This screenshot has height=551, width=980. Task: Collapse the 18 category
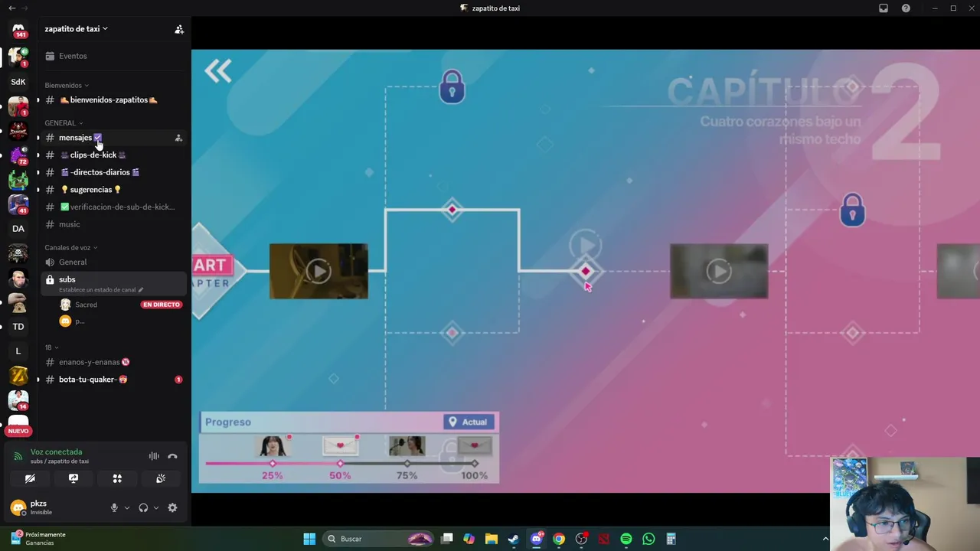[51, 347]
